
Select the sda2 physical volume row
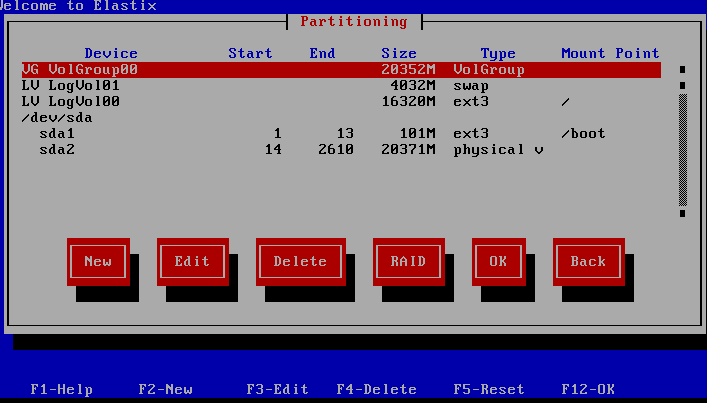pyautogui.click(x=341, y=150)
